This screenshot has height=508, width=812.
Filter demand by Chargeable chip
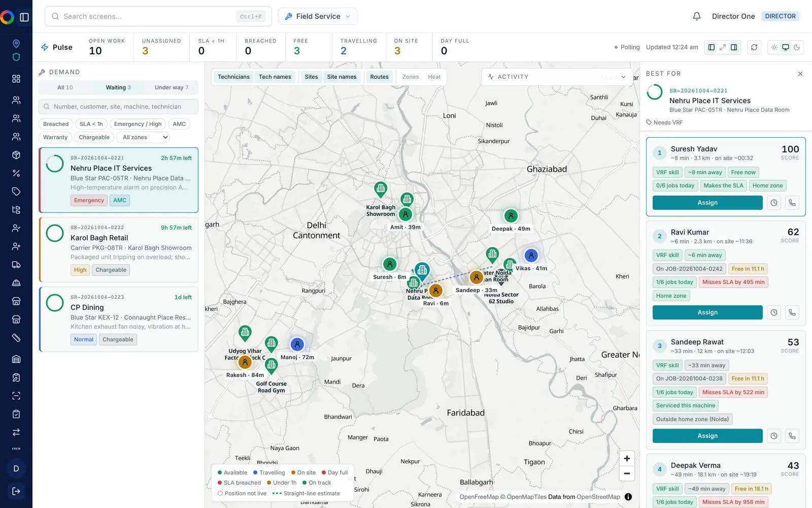(x=94, y=137)
